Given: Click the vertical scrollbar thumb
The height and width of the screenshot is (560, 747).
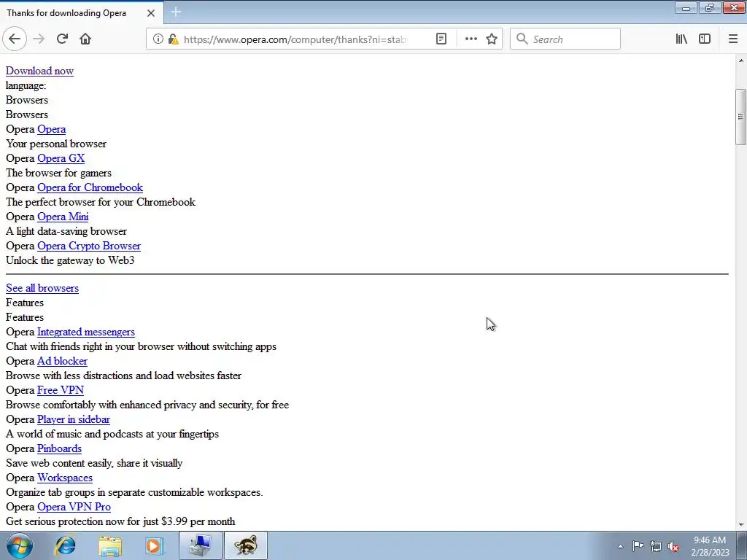Looking at the screenshot, I should point(740,117).
